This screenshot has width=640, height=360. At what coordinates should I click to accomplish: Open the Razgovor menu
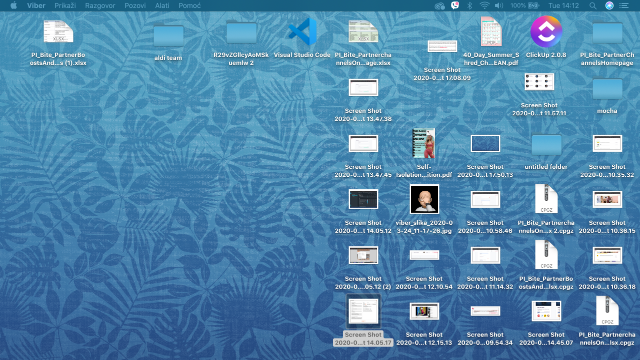[100, 5]
